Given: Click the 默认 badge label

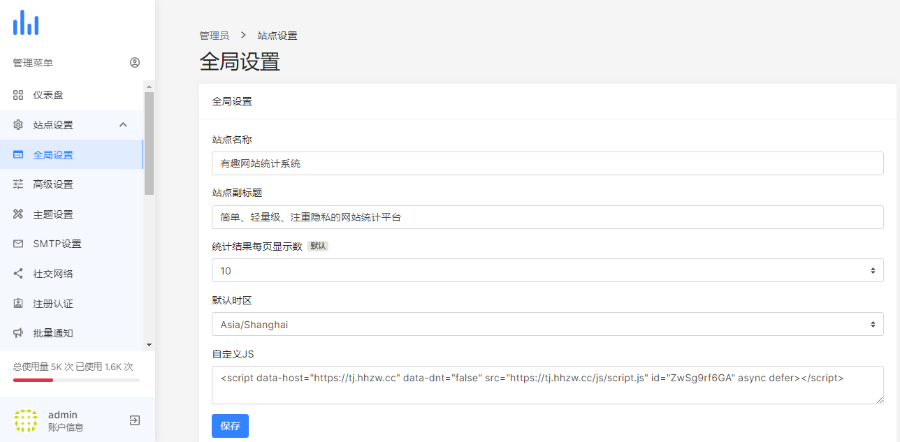Looking at the screenshot, I should 318,246.
